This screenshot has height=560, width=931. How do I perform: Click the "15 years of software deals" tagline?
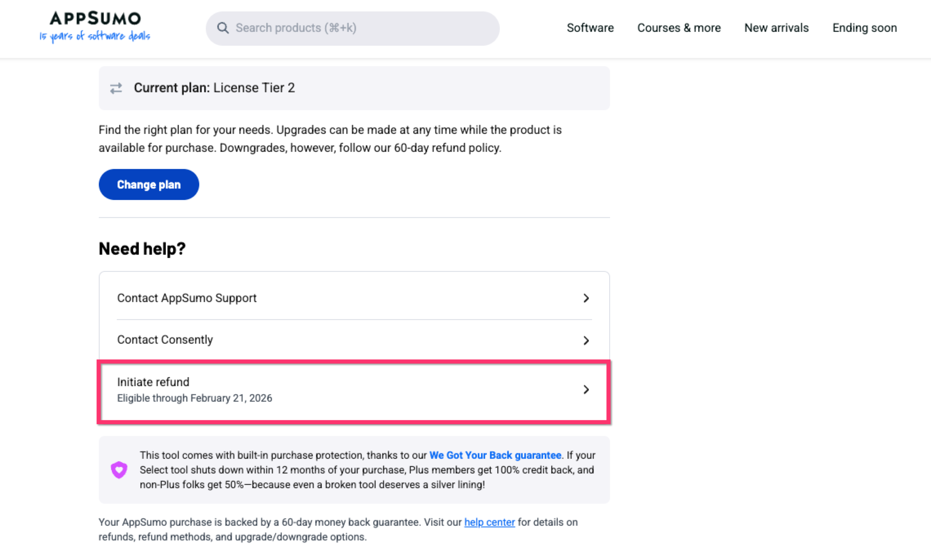pyautogui.click(x=95, y=36)
